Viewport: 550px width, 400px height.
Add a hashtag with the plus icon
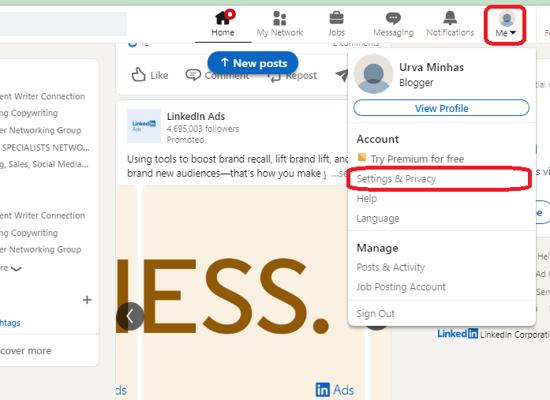tap(87, 300)
